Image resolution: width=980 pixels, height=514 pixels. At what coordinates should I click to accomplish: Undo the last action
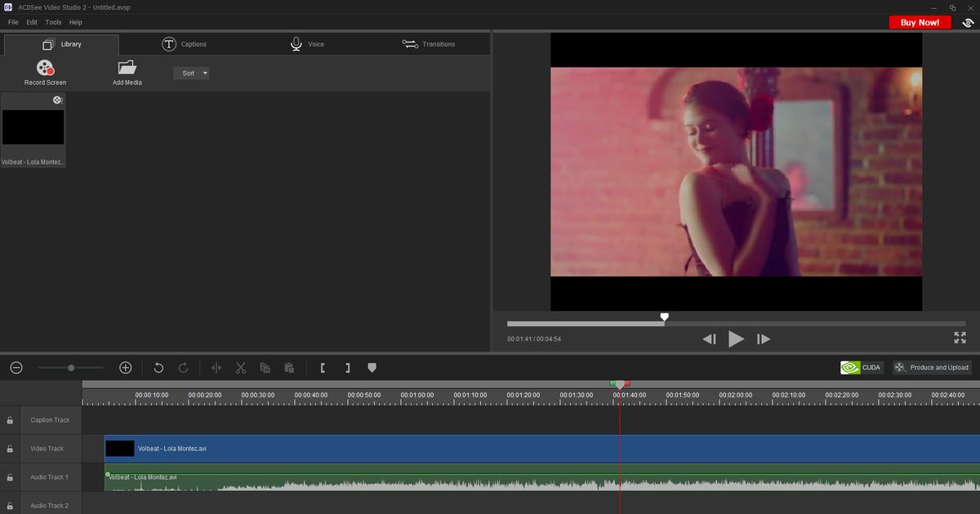click(x=158, y=368)
